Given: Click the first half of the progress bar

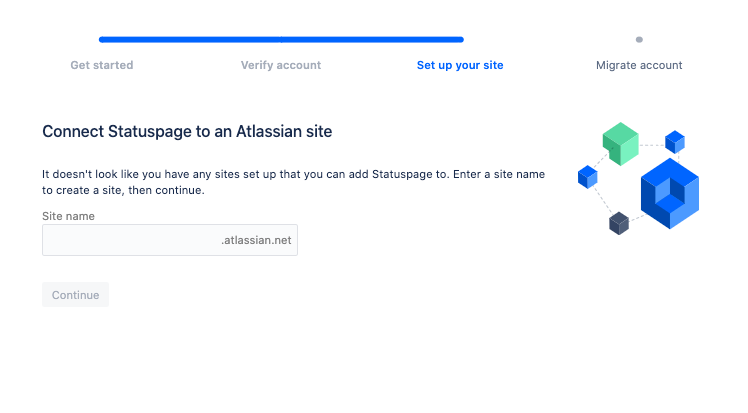Looking at the screenshot, I should tap(190, 40).
